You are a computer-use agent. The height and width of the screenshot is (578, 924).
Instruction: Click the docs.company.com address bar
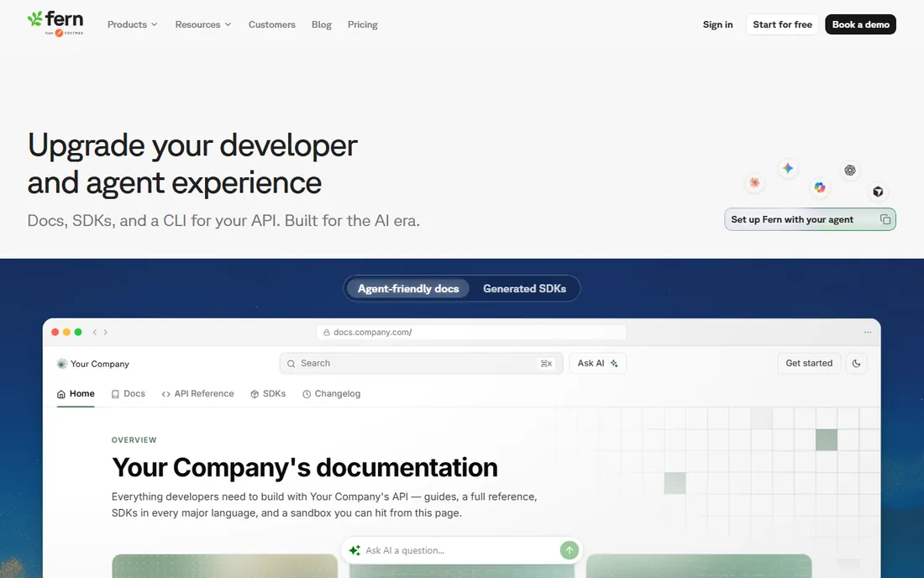pos(471,333)
